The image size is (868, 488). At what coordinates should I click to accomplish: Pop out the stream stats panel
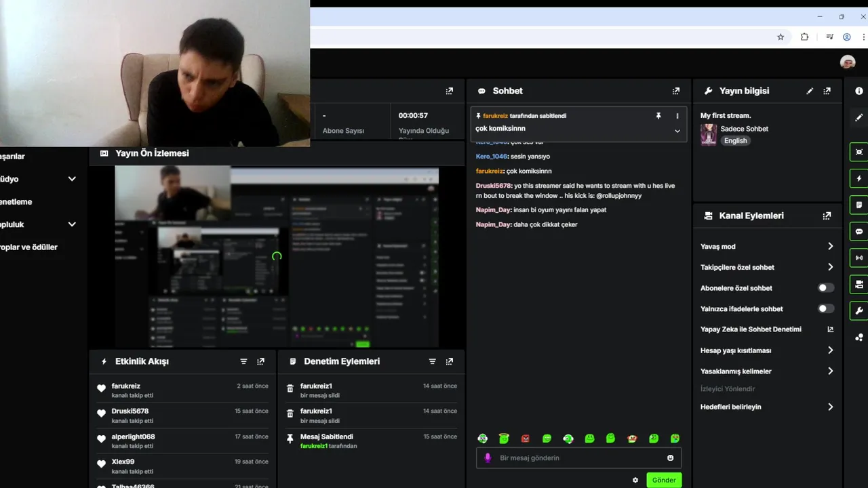coord(449,91)
